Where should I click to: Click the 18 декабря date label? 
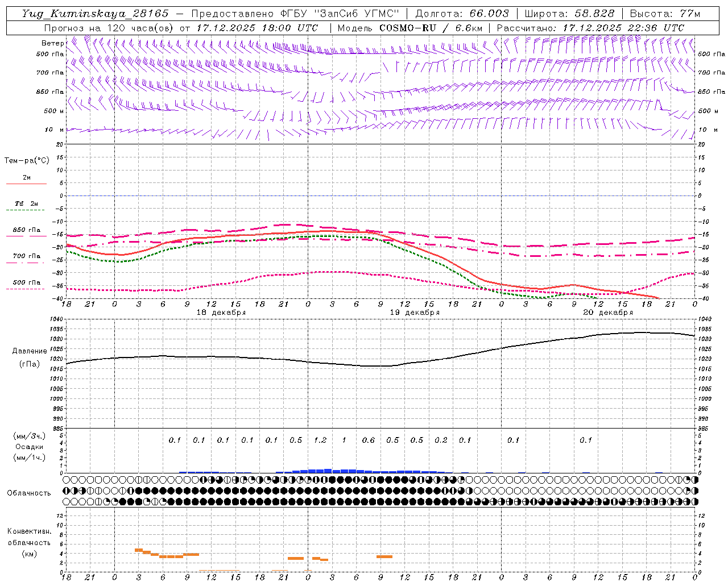pos(221,313)
